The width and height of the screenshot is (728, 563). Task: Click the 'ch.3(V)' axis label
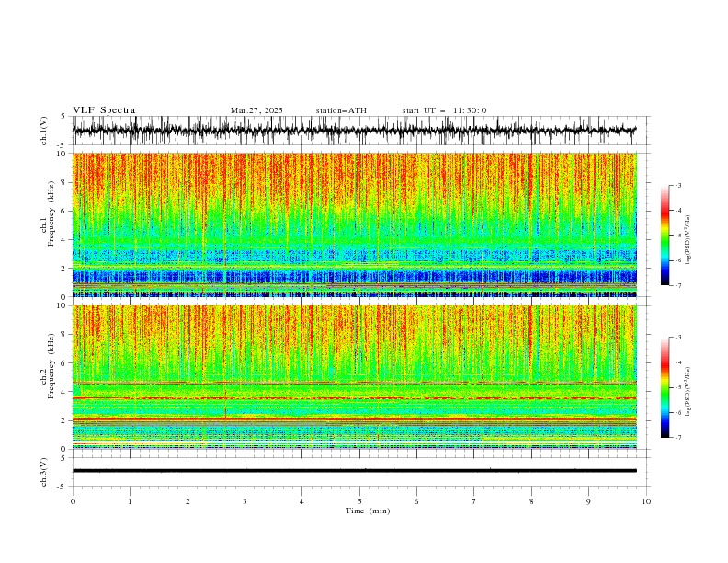click(x=44, y=472)
